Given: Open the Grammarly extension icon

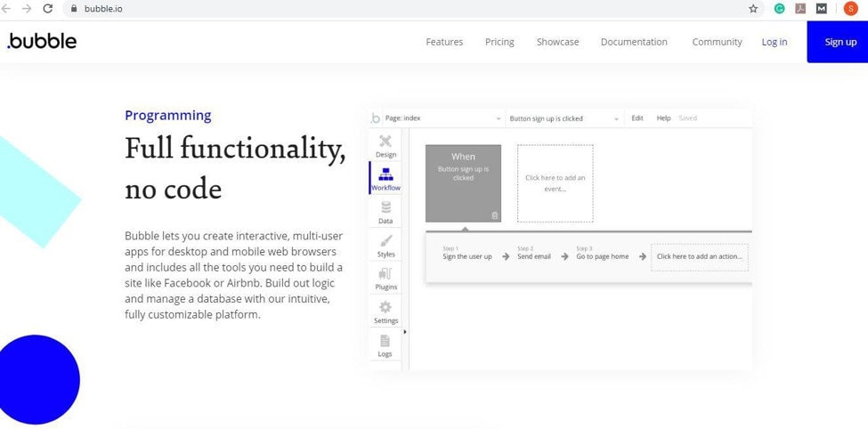Looking at the screenshot, I should (780, 8).
